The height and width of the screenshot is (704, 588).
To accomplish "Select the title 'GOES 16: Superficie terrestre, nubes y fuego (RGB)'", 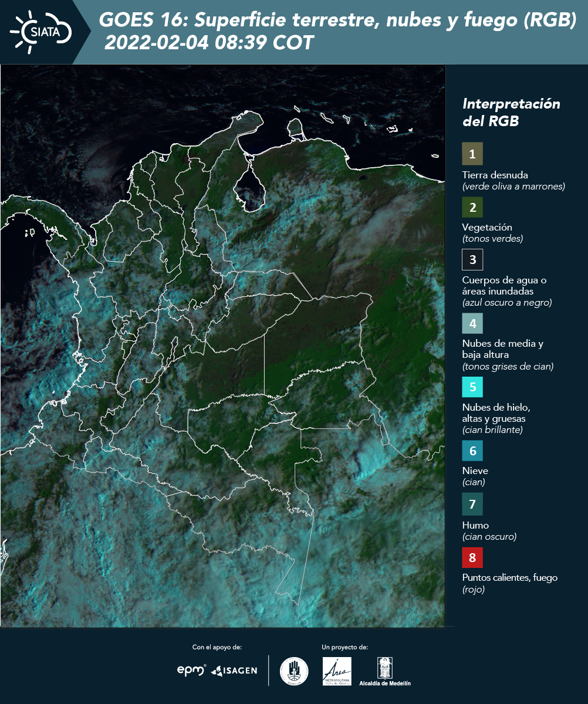I will [337, 21].
